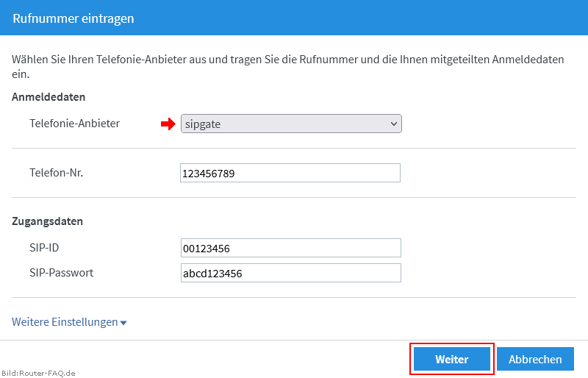Click the Telefonie-Anbieter label
Image resolution: width=588 pixels, height=378 pixels.
pyautogui.click(x=75, y=124)
